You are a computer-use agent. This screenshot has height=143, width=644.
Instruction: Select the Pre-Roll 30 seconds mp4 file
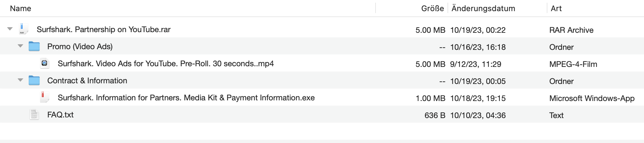[166, 64]
